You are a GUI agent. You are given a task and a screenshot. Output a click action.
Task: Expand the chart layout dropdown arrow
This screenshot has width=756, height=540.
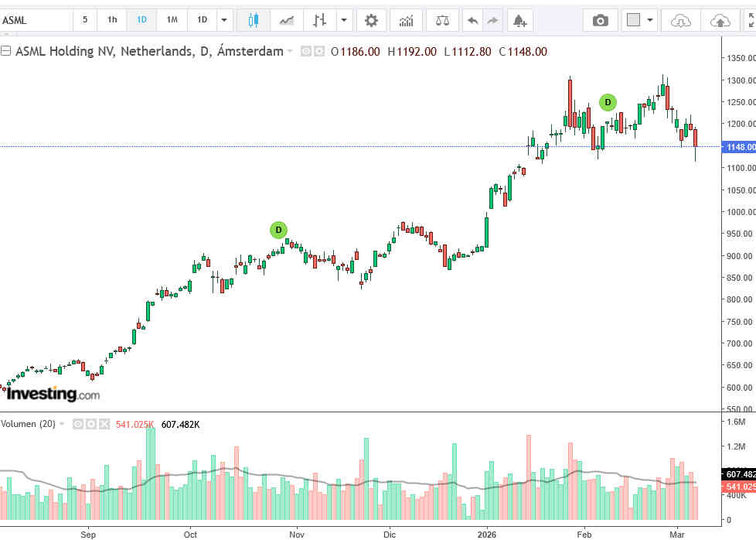(650, 20)
